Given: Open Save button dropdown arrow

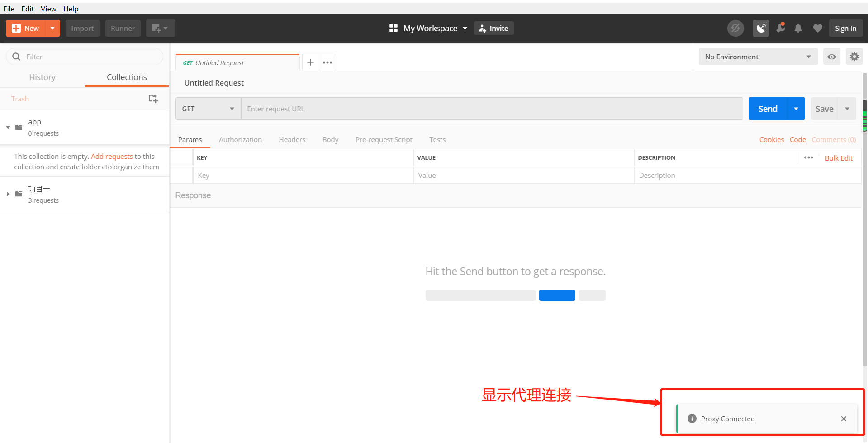Looking at the screenshot, I should 847,109.
